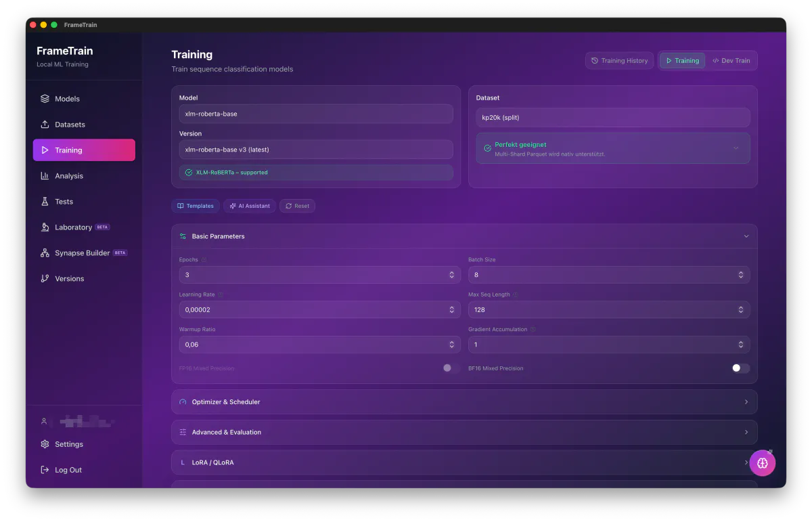Viewport: 812px width, 522px height.
Task: Click the LoRA / QLoRA letter L icon
Action: click(183, 462)
